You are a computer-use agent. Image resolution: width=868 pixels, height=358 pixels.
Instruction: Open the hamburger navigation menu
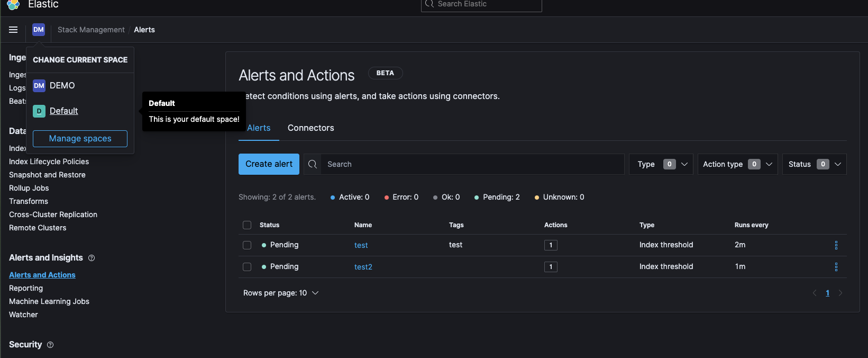(13, 30)
